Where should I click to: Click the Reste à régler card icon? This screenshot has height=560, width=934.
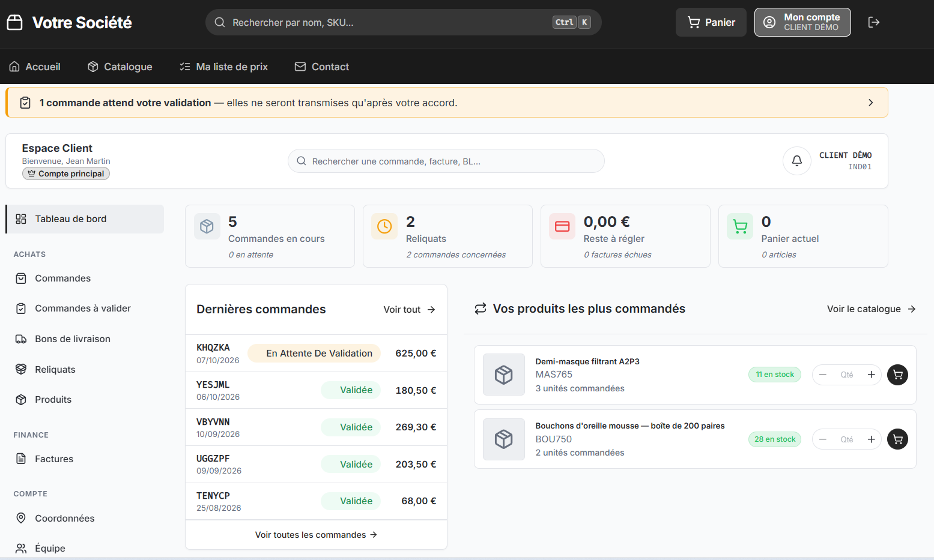point(562,226)
